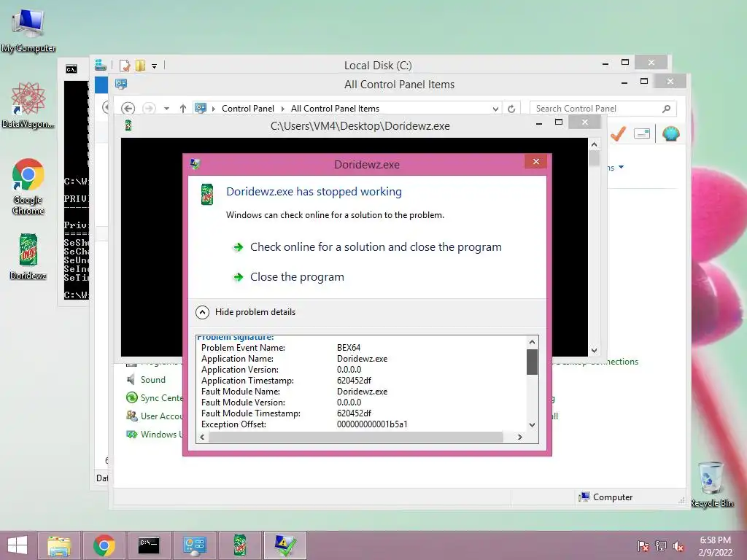
Task: Click up arrow in problem details
Action: point(532,342)
